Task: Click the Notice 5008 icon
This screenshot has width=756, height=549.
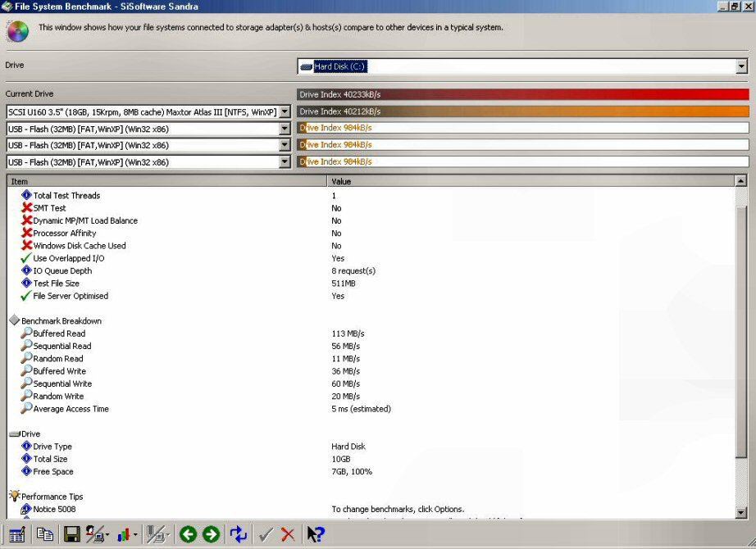Action: pyautogui.click(x=26, y=509)
